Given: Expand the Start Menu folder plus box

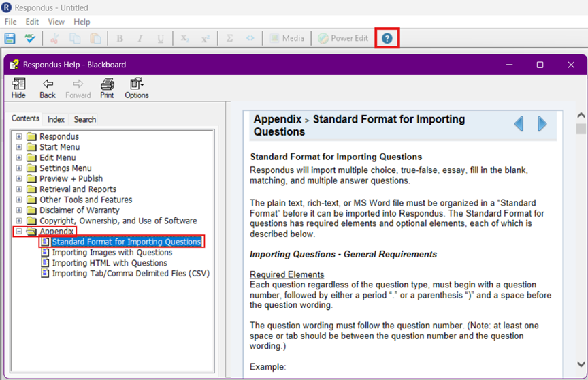Looking at the screenshot, I should [19, 147].
